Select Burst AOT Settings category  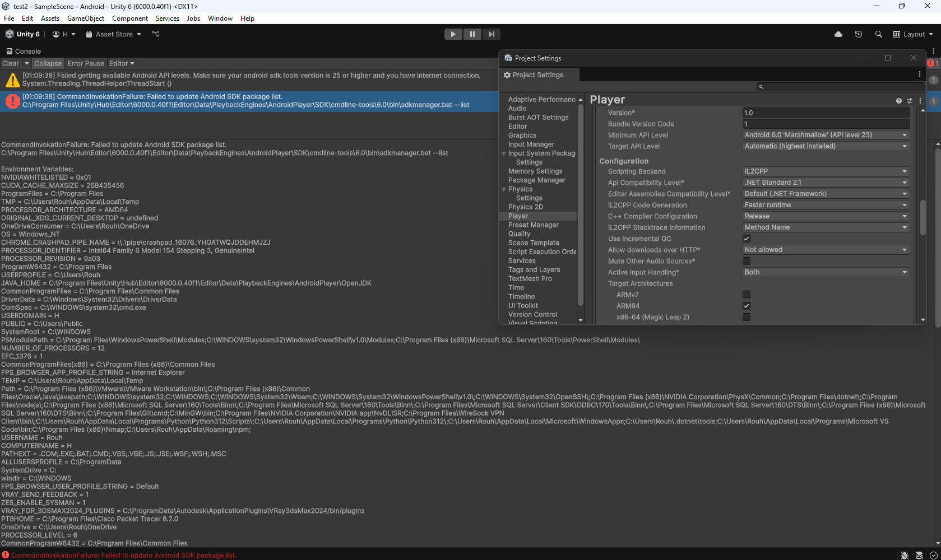[538, 118]
